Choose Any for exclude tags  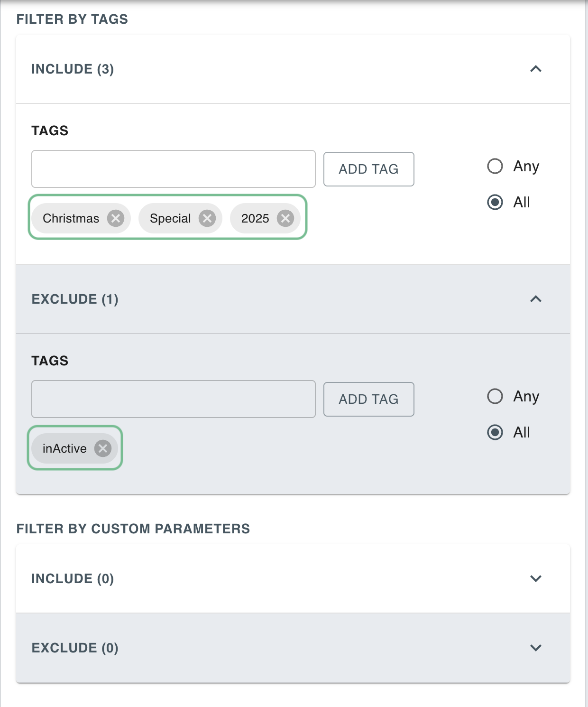[495, 397]
